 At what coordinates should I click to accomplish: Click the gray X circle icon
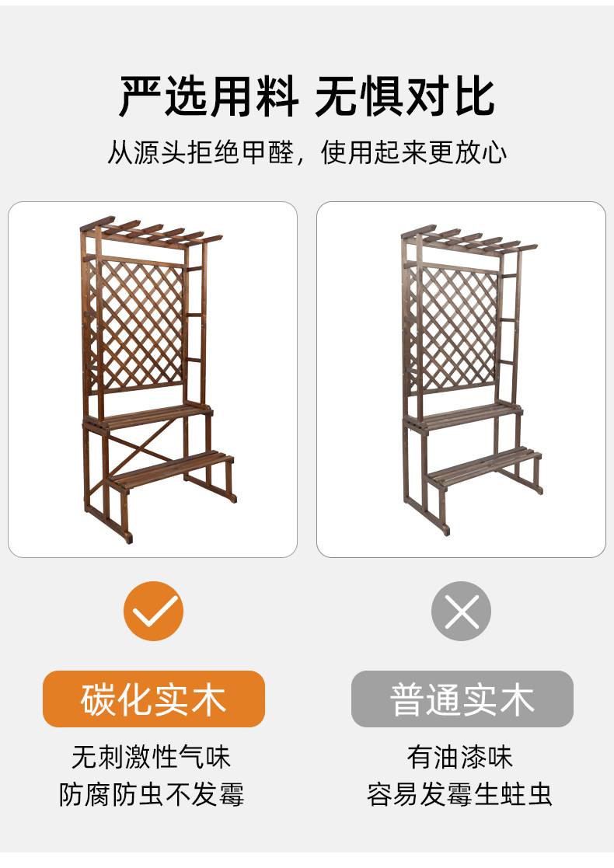pos(461,611)
